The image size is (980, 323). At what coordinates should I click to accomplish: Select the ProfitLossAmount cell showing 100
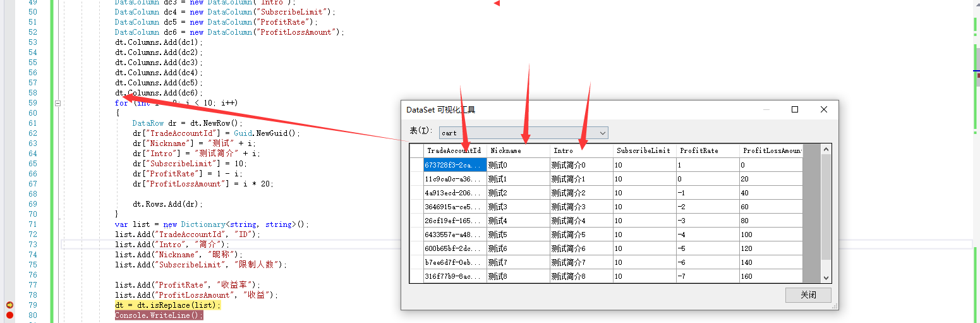point(771,235)
